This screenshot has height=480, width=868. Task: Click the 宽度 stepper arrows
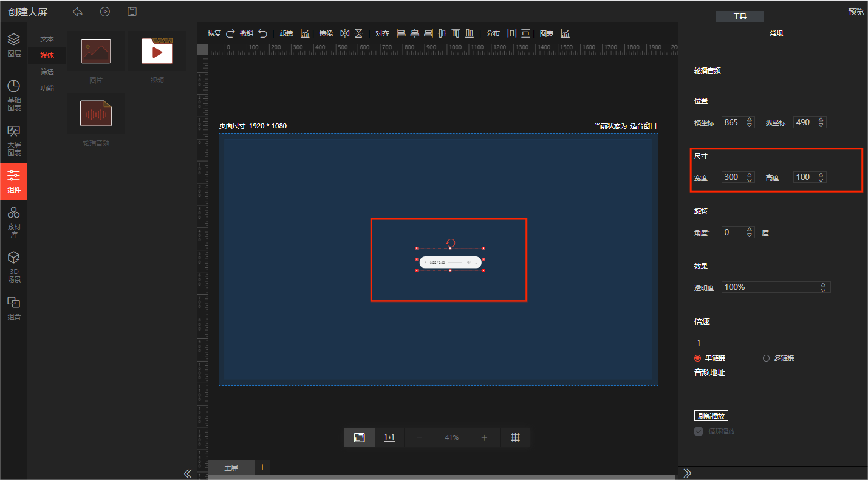pos(750,177)
